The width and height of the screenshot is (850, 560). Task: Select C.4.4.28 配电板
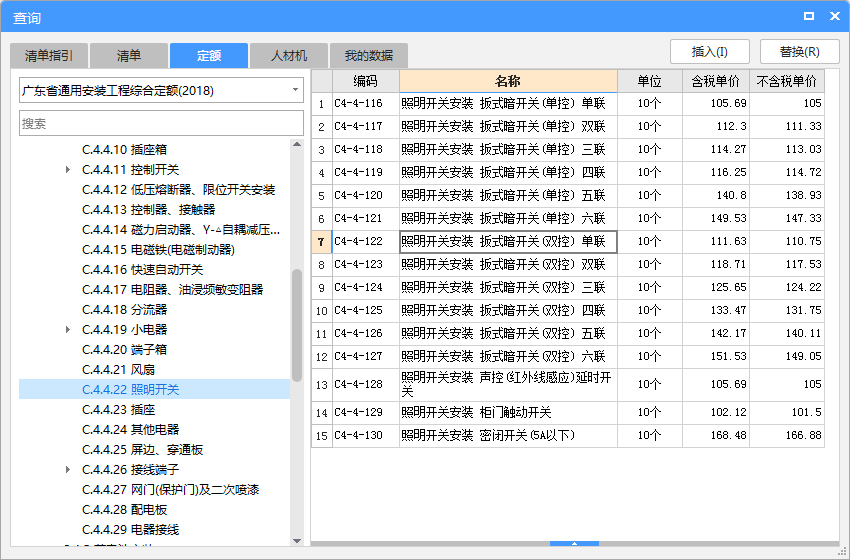point(124,510)
